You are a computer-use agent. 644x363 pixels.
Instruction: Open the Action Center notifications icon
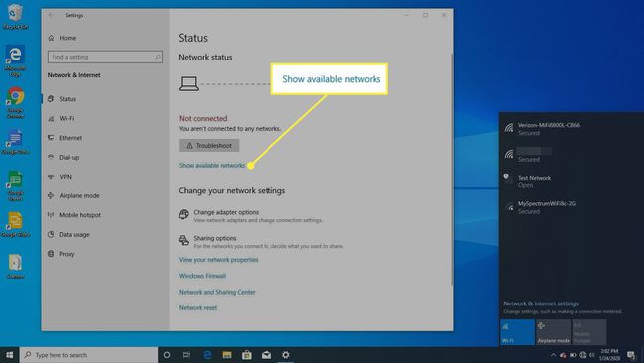click(x=631, y=355)
